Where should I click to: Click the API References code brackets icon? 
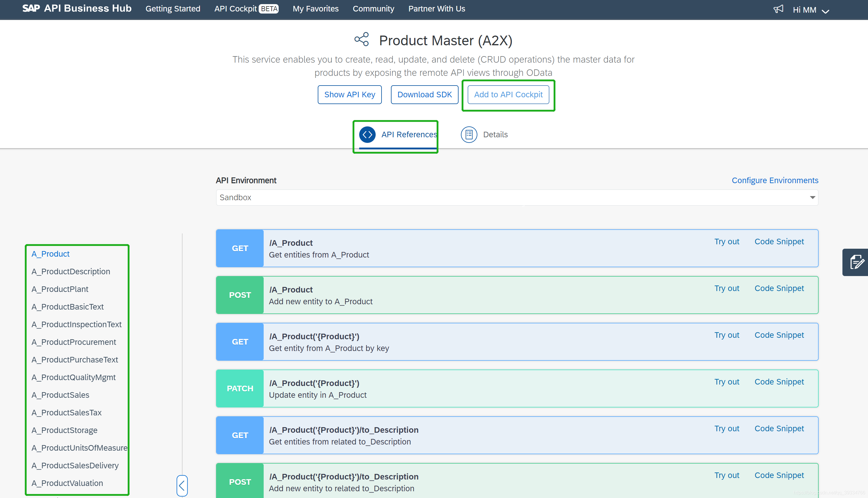click(x=367, y=134)
